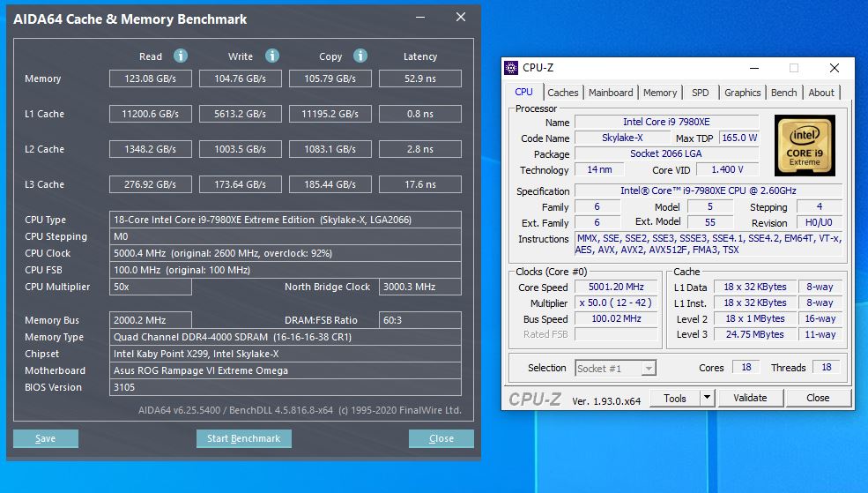The image size is (868, 493).
Task: Click the Memory Write value 104.76 GB/s
Action: click(x=241, y=78)
